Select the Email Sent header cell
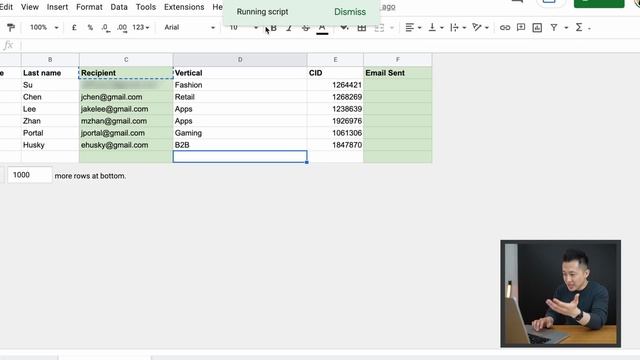 (398, 73)
